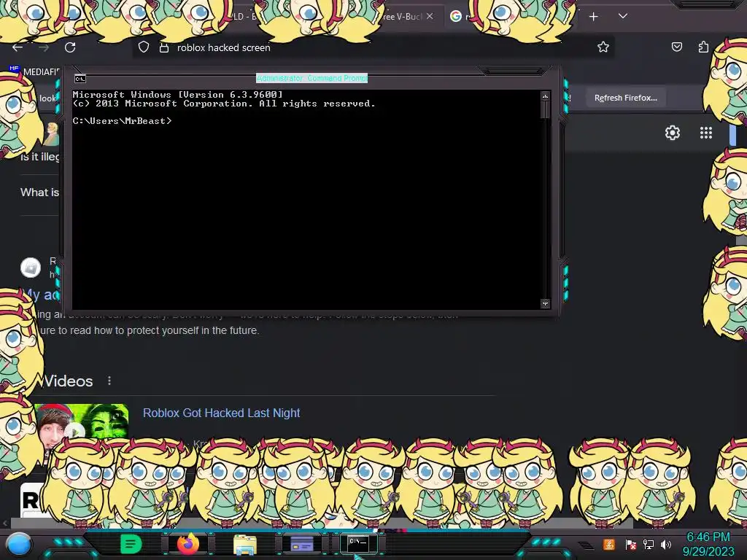
Task: Open the volume speaker tray icon
Action: click(x=666, y=544)
